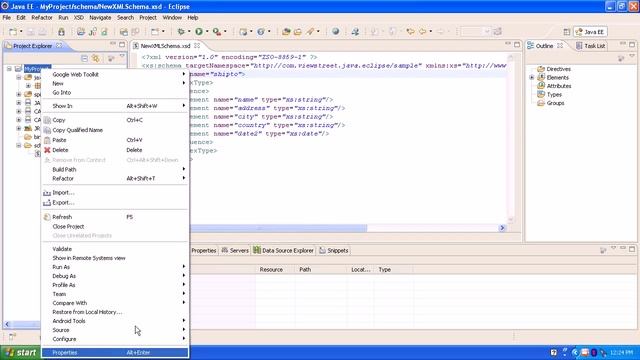Open the Debug As submenu
This screenshot has width=640, height=360.
click(115, 276)
